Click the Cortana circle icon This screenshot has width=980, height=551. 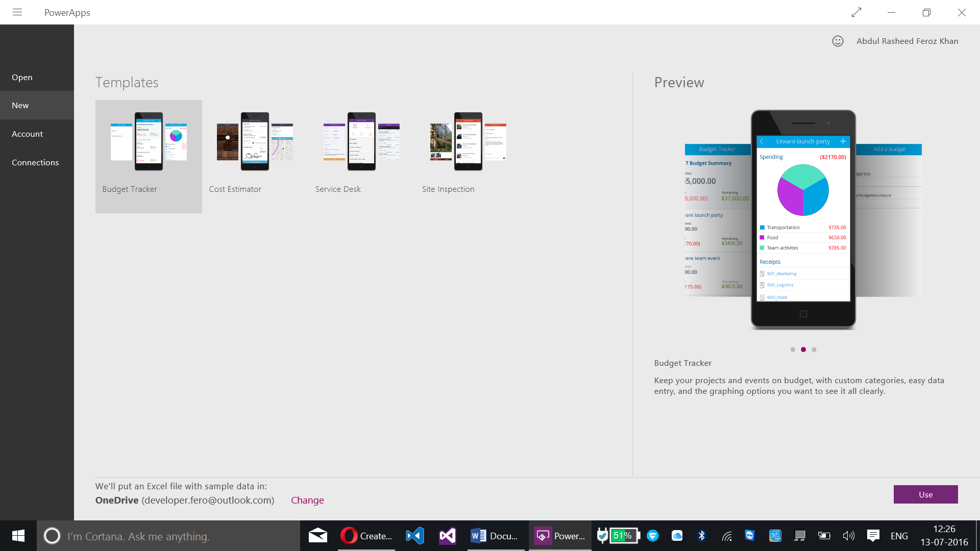point(52,536)
